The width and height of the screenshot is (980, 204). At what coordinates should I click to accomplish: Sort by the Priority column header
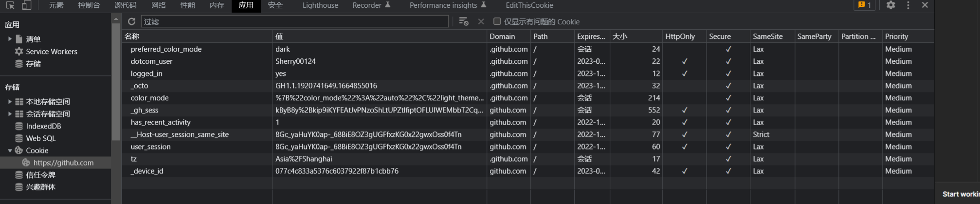click(908, 36)
